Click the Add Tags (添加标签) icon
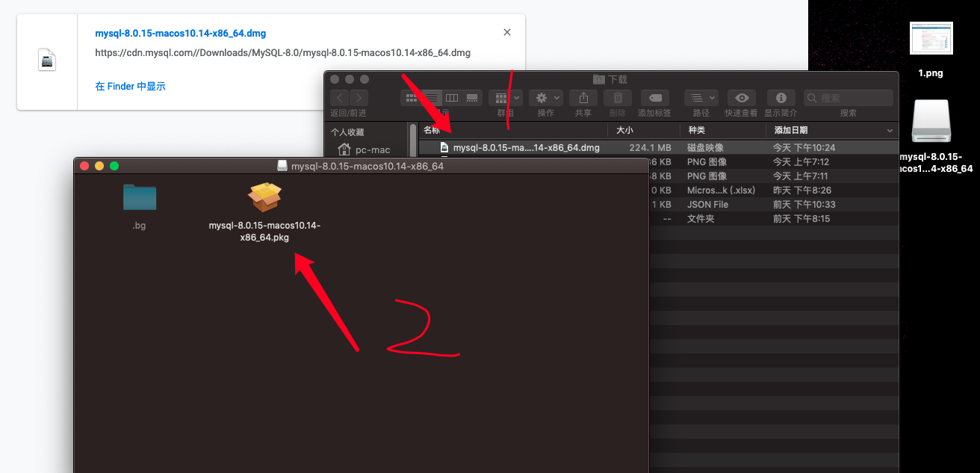The height and width of the screenshot is (473, 980). (x=655, y=98)
